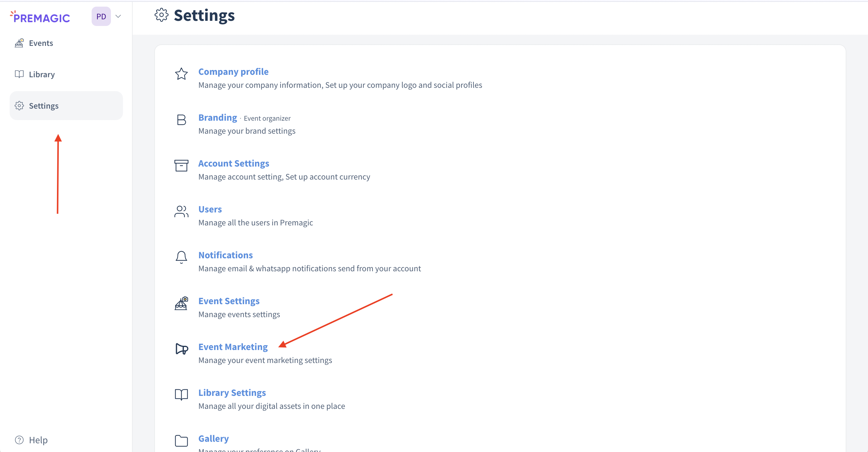Open the Notifications settings link
The height and width of the screenshot is (452, 868).
(x=225, y=255)
